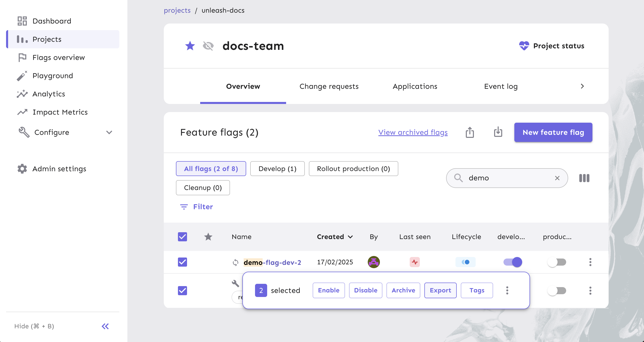Open Flags overview in sidebar

[x=58, y=57]
